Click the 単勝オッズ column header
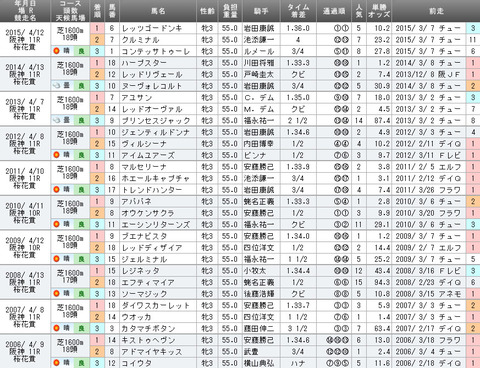 379,11
